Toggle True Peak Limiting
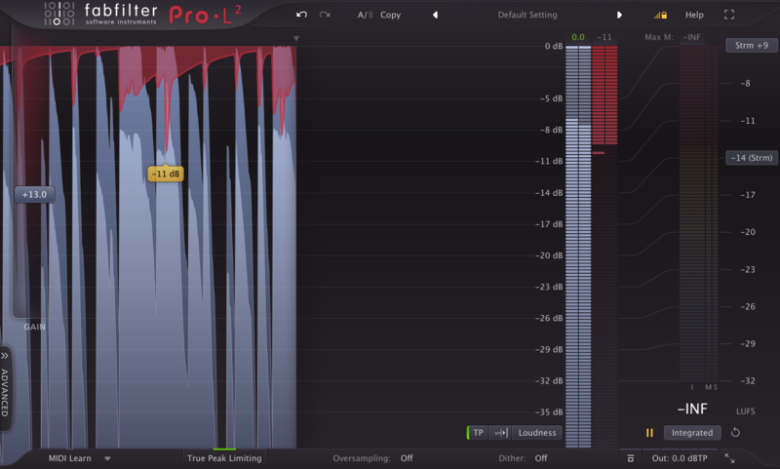This screenshot has width=780, height=469. pyautogui.click(x=224, y=458)
